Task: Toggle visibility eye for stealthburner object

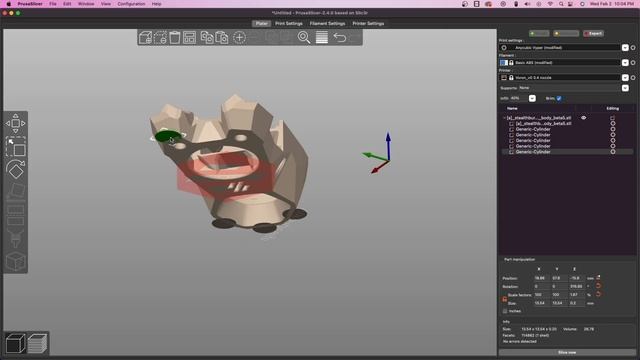Action: [584, 118]
